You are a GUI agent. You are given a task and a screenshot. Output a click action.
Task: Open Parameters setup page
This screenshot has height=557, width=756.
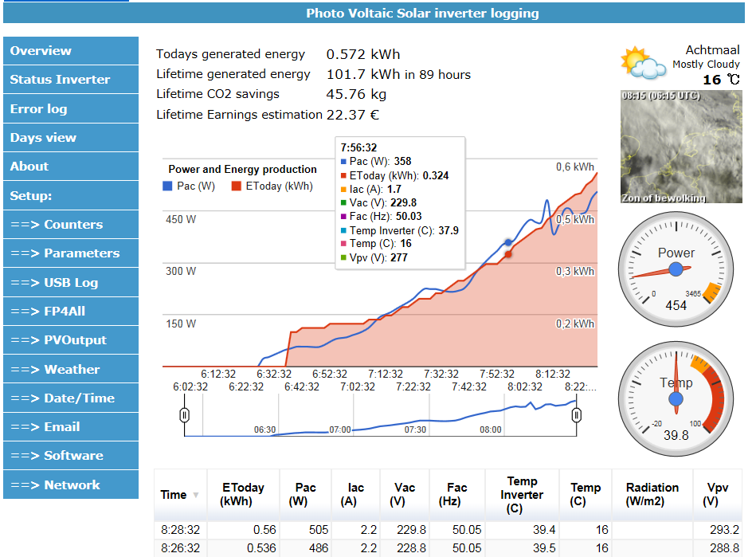[x=71, y=253]
